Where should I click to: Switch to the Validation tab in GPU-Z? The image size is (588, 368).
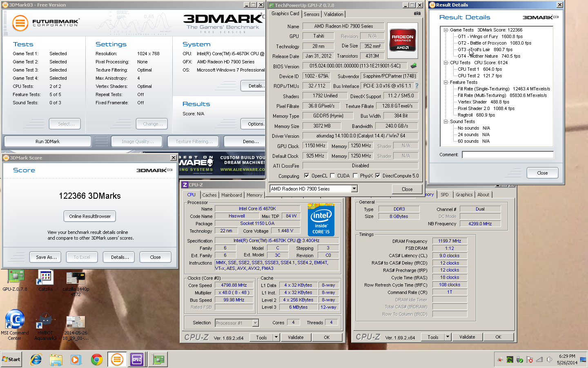pos(334,14)
